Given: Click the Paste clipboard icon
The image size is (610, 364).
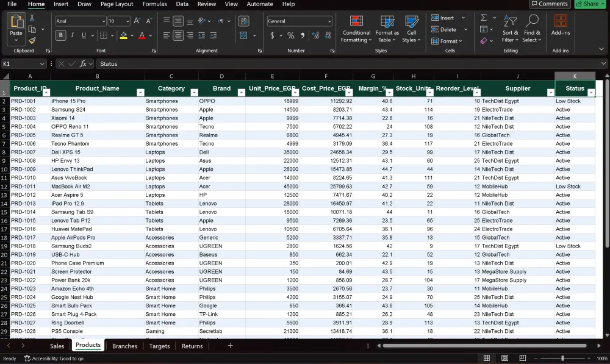Looking at the screenshot, I should (x=16, y=21).
